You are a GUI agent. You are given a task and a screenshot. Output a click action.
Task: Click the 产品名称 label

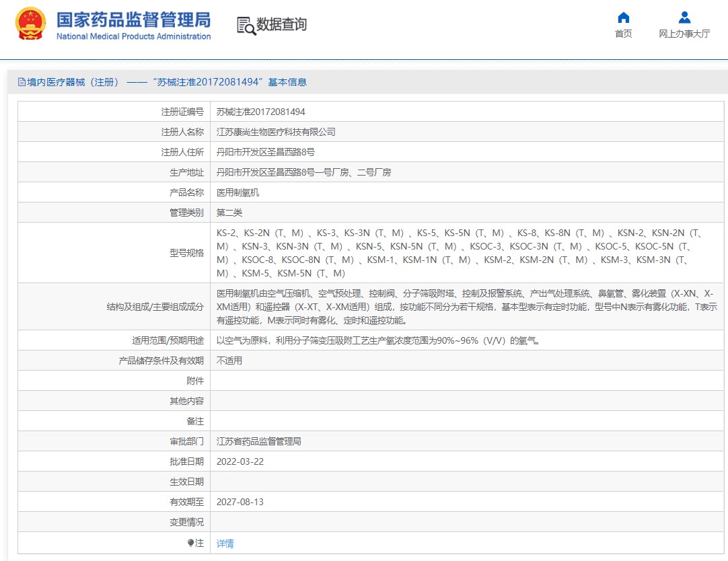point(186,192)
